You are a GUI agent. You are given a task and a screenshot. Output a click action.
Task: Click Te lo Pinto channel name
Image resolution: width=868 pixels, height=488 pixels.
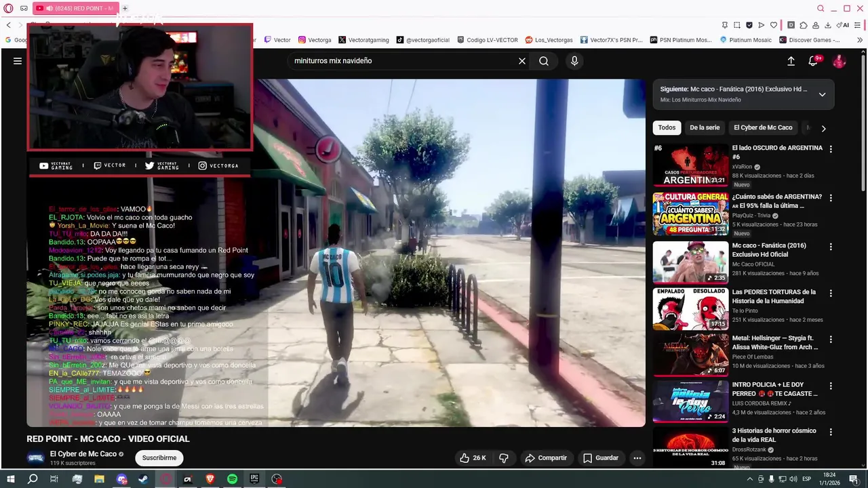[746, 310]
